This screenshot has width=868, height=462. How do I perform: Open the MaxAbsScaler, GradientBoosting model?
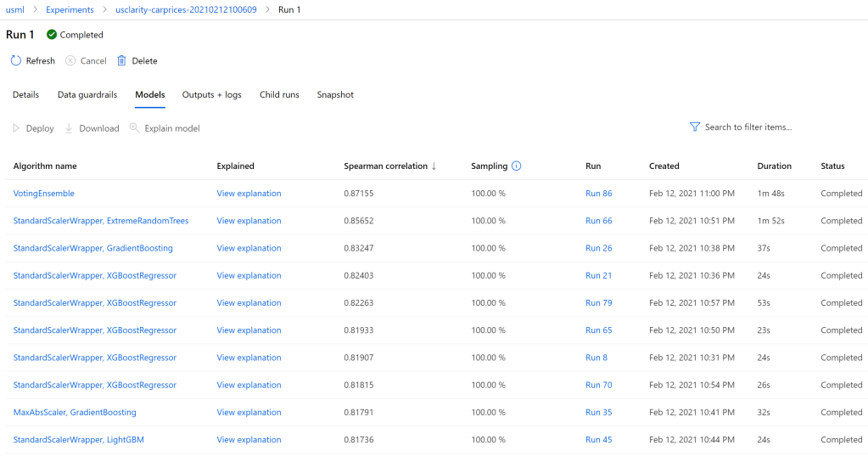click(x=75, y=413)
